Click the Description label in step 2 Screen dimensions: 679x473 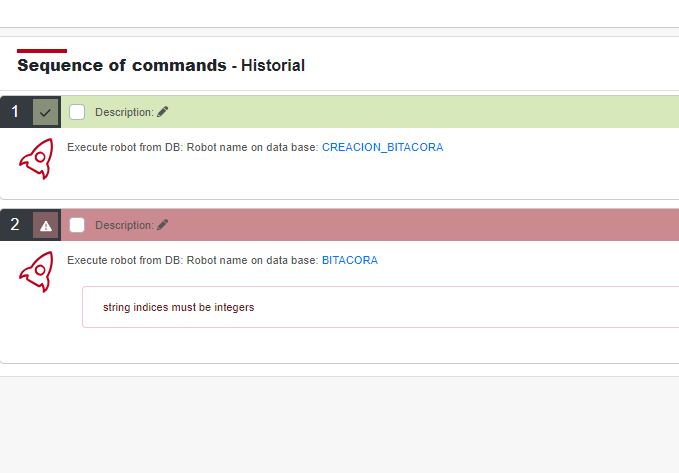click(x=124, y=225)
